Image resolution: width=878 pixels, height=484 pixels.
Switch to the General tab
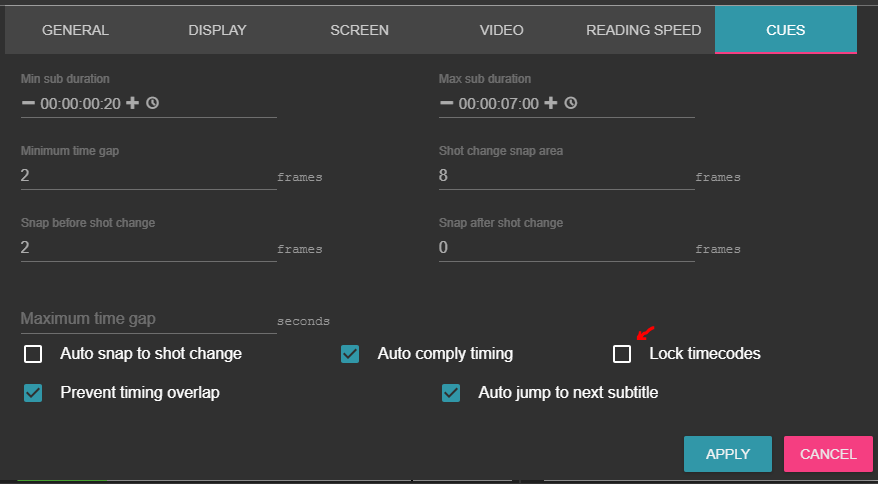[75, 30]
